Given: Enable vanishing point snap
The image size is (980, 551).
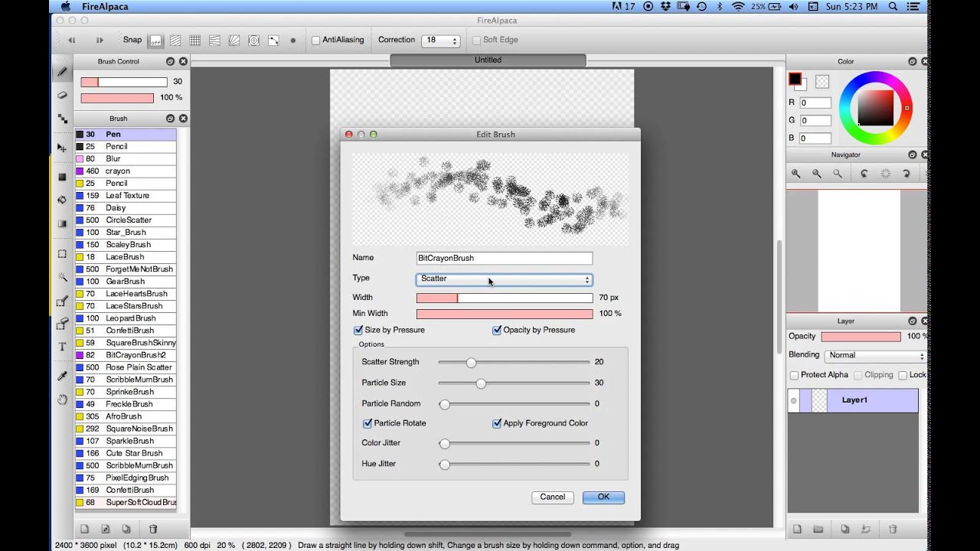Looking at the screenshot, I should tap(214, 41).
